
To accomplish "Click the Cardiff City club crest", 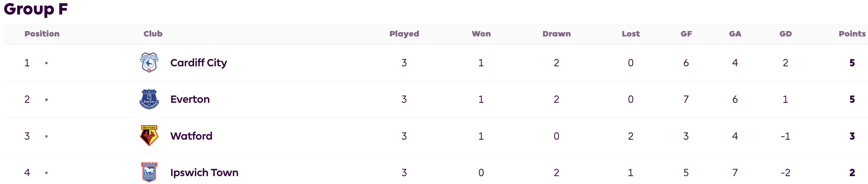I will (149, 63).
